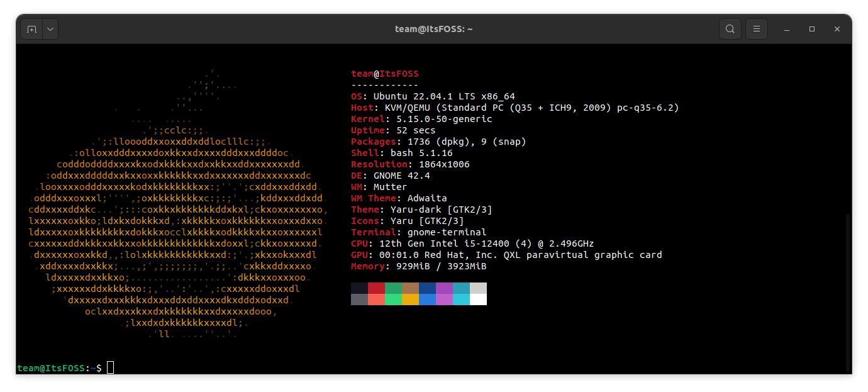This screenshot has width=868, height=392.
Task: Click the red color swatch
Action: pos(377,294)
